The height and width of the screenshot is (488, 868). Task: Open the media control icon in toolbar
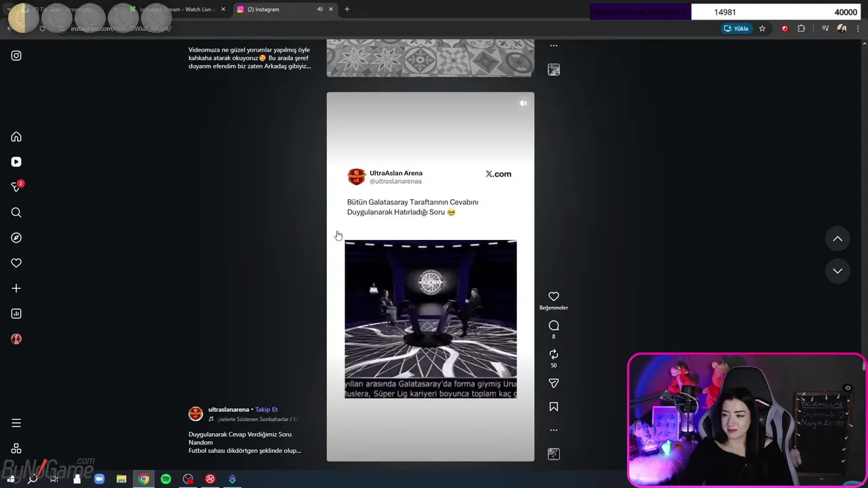825,28
